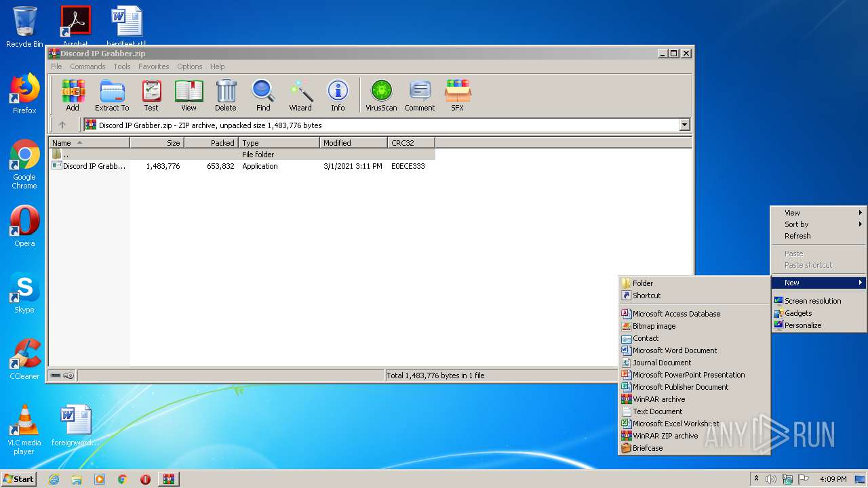Screen dimensions: 868x488
Task: Launch Firefox from the desktop
Action: tap(24, 94)
